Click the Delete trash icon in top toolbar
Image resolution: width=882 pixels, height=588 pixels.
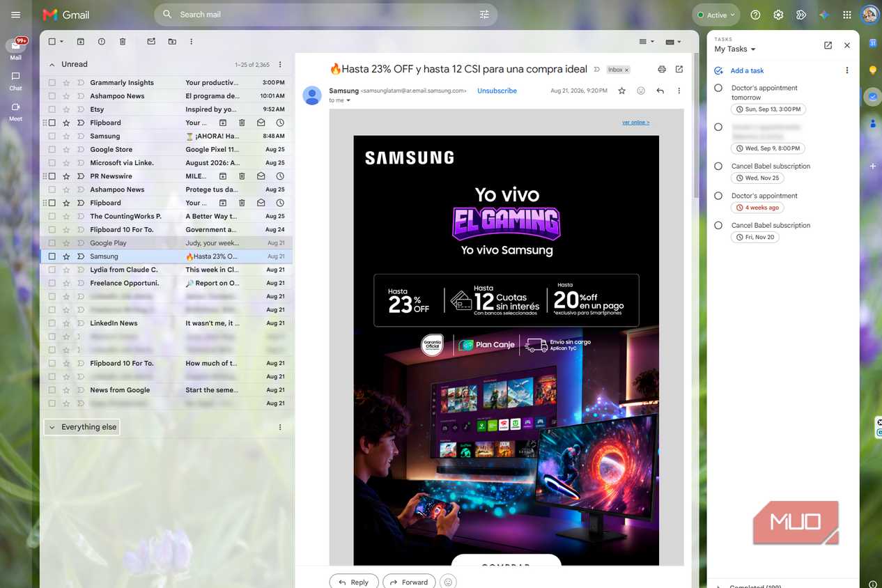click(123, 42)
